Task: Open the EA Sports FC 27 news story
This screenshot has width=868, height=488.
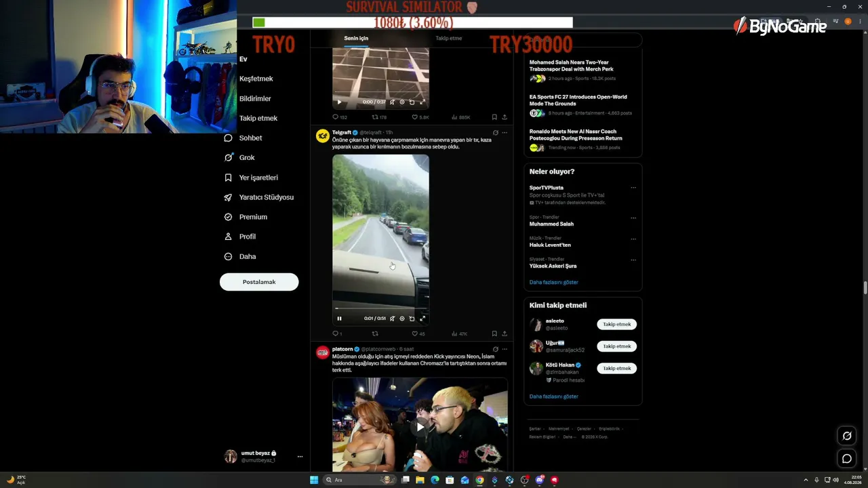Action: click(583, 105)
